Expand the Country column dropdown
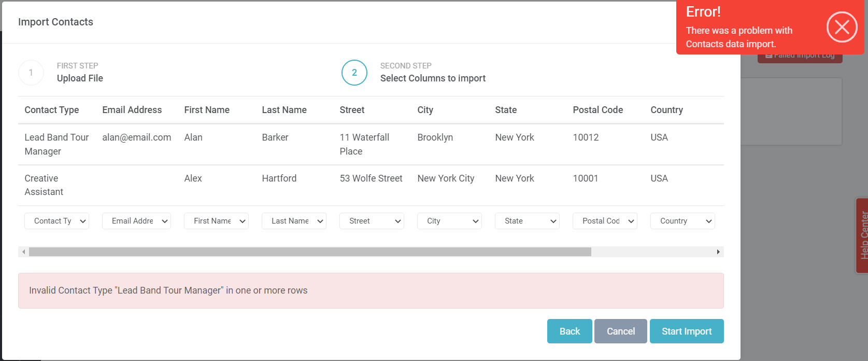The image size is (868, 361). (x=682, y=221)
